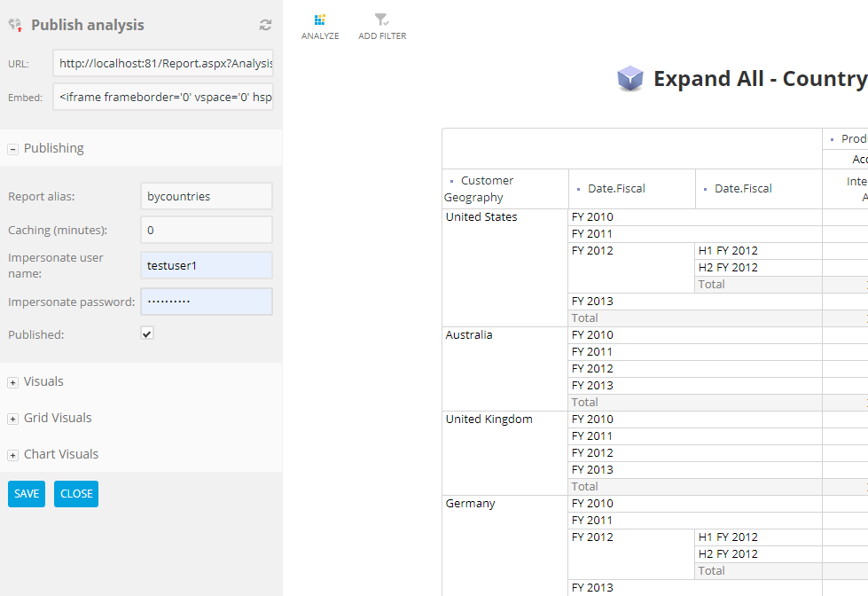
Task: Click the Published label checkbox area
Action: coord(146,333)
